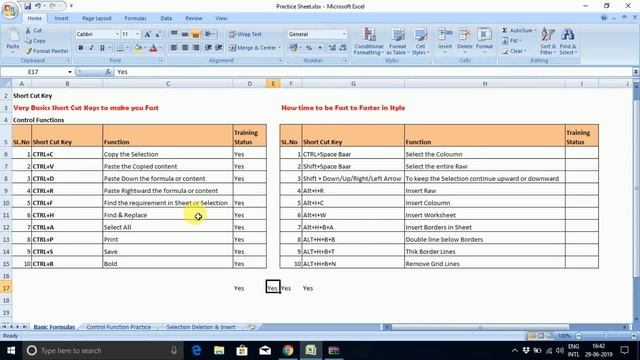640x360 pixels.
Task: Click Format cells button
Action: point(484,40)
